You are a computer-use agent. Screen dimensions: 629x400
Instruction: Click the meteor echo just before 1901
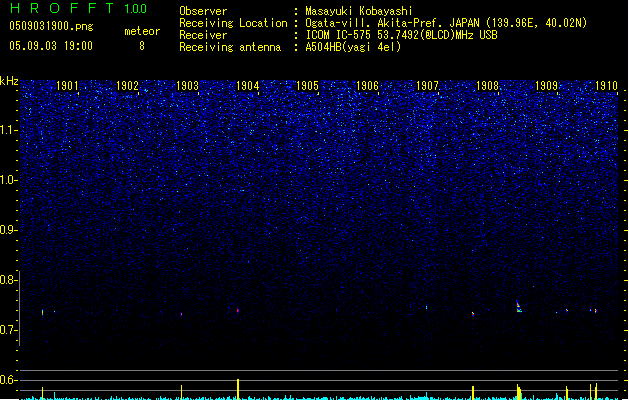point(43,312)
